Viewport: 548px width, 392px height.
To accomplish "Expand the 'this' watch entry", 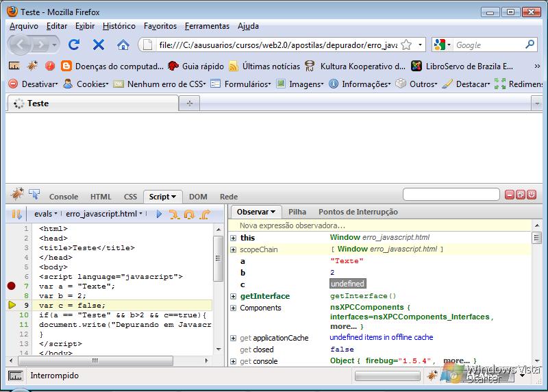I will tap(234, 238).
